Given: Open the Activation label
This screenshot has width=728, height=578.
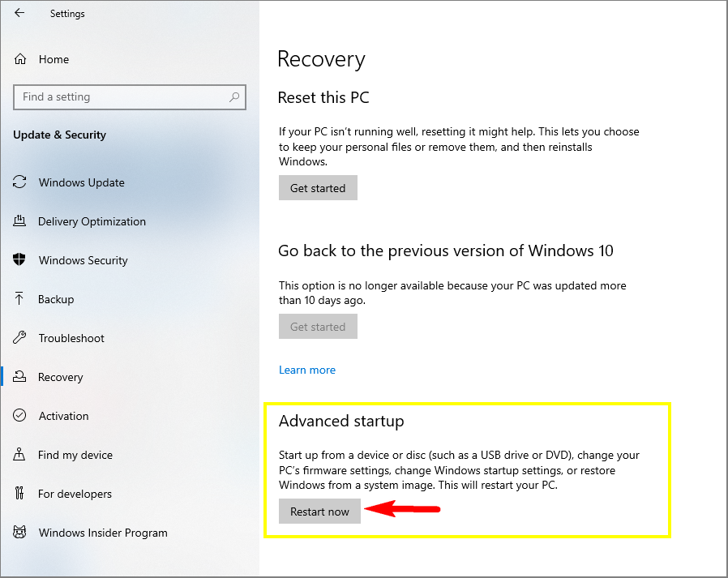Looking at the screenshot, I should (x=63, y=416).
